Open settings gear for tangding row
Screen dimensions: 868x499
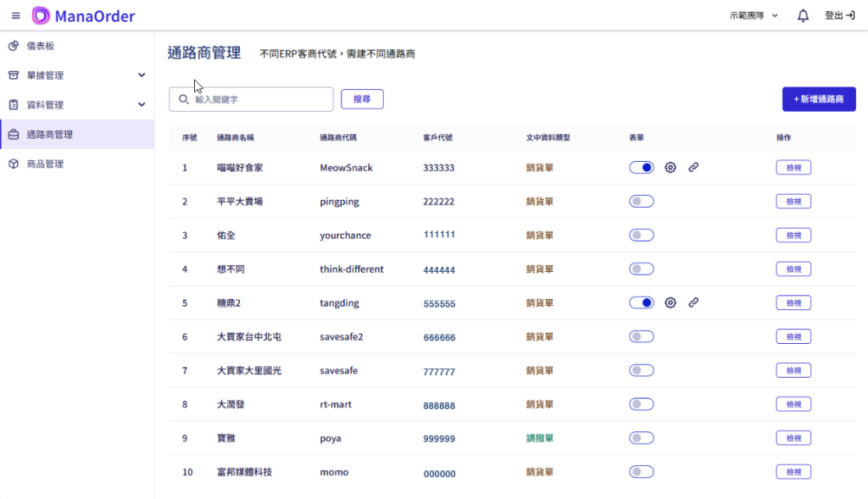[670, 302]
